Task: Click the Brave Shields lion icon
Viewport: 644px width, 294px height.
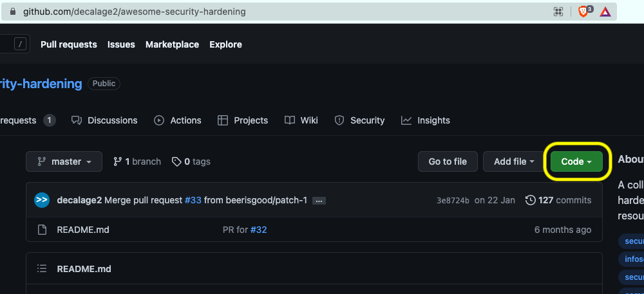Action: click(584, 12)
